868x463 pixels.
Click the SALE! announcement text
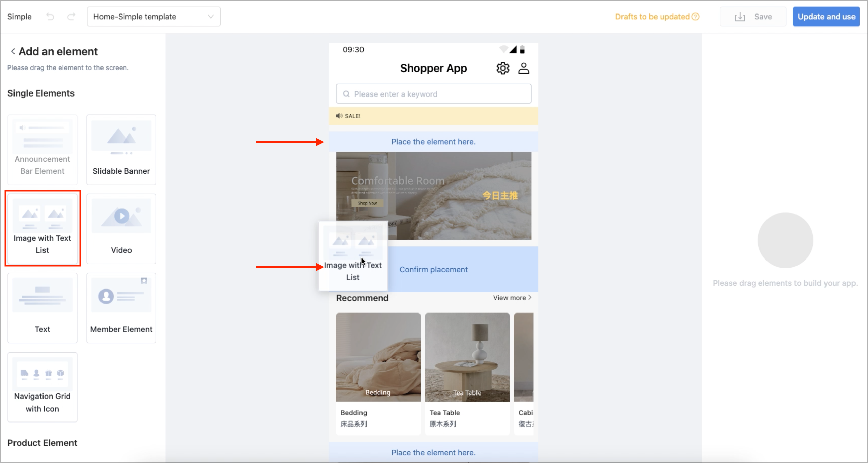353,116
